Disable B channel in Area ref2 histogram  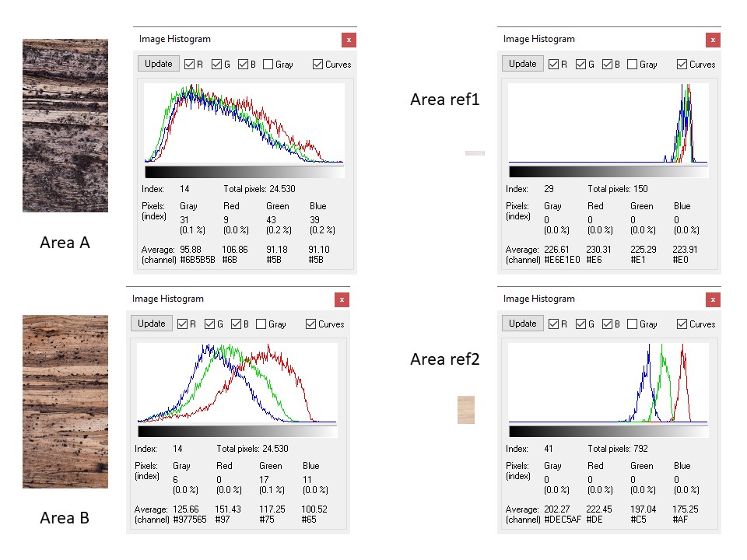pyautogui.click(x=608, y=324)
